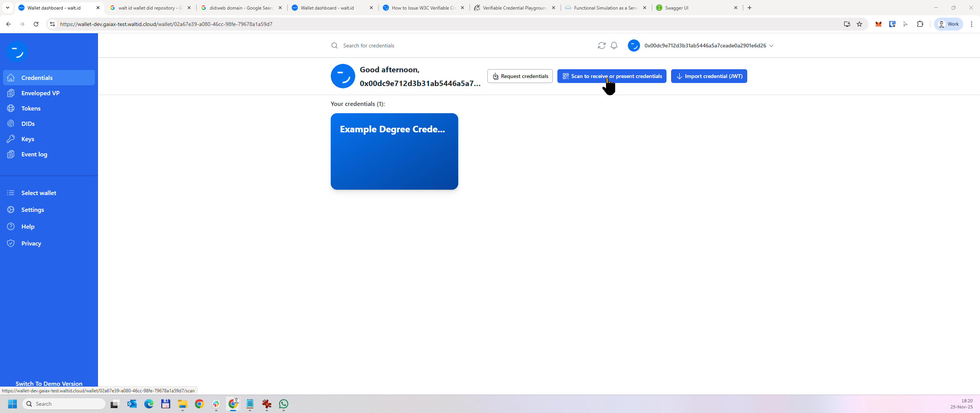
Task: Open Tokens section
Action: [x=31, y=108]
